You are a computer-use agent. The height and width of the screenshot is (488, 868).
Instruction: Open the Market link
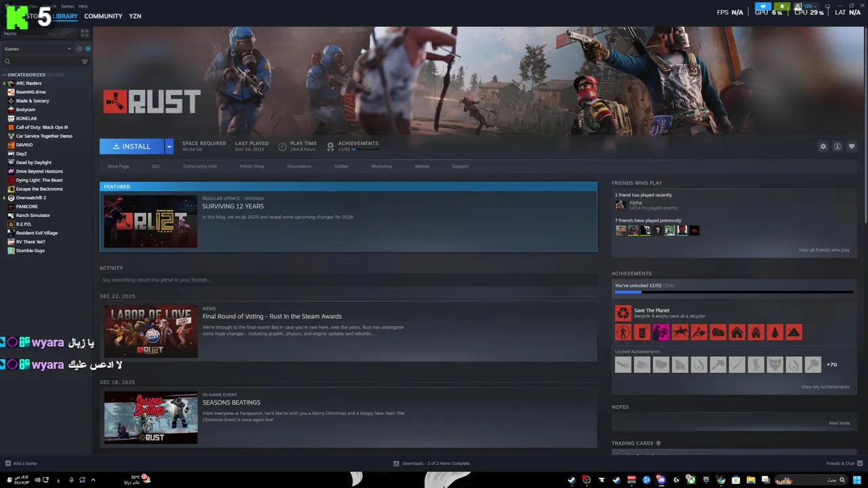tap(422, 166)
